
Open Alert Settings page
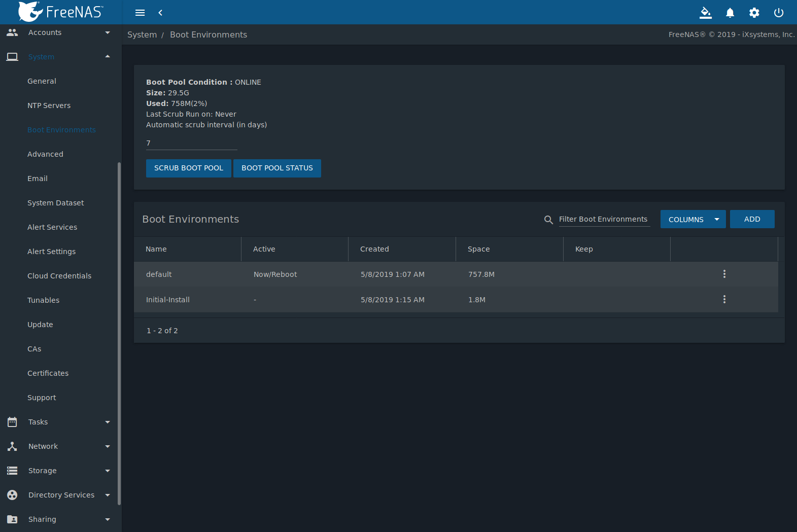click(51, 252)
